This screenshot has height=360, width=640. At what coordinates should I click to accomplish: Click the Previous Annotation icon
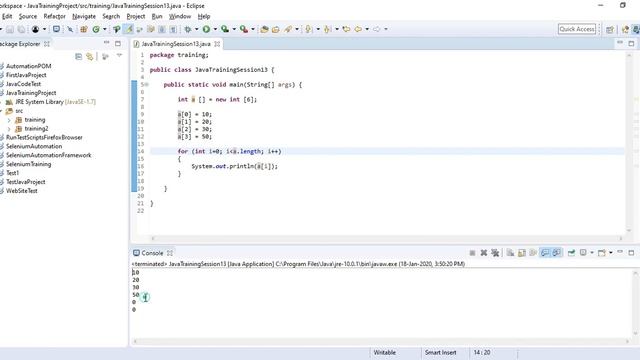[x=327, y=29]
